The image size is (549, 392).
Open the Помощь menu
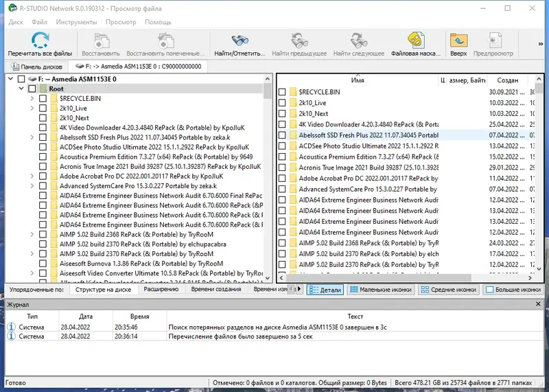click(158, 22)
